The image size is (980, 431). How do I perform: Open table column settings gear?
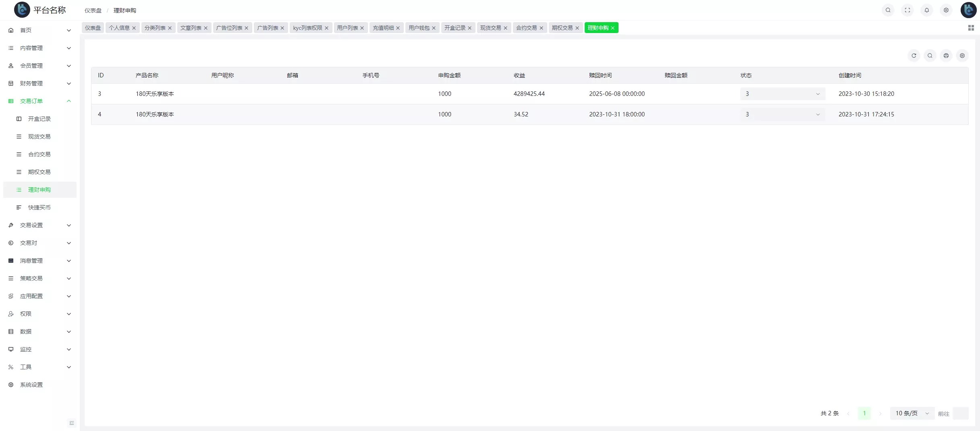(x=962, y=56)
